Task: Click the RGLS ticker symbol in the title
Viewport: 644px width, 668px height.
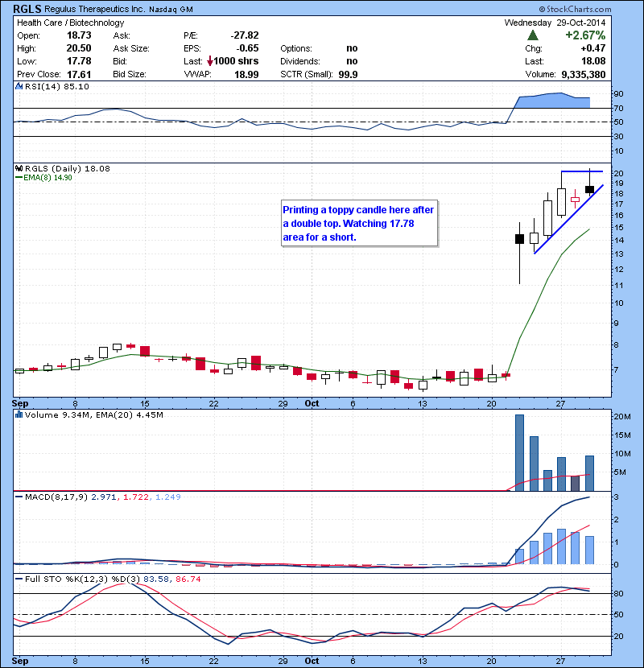Action: (27, 9)
